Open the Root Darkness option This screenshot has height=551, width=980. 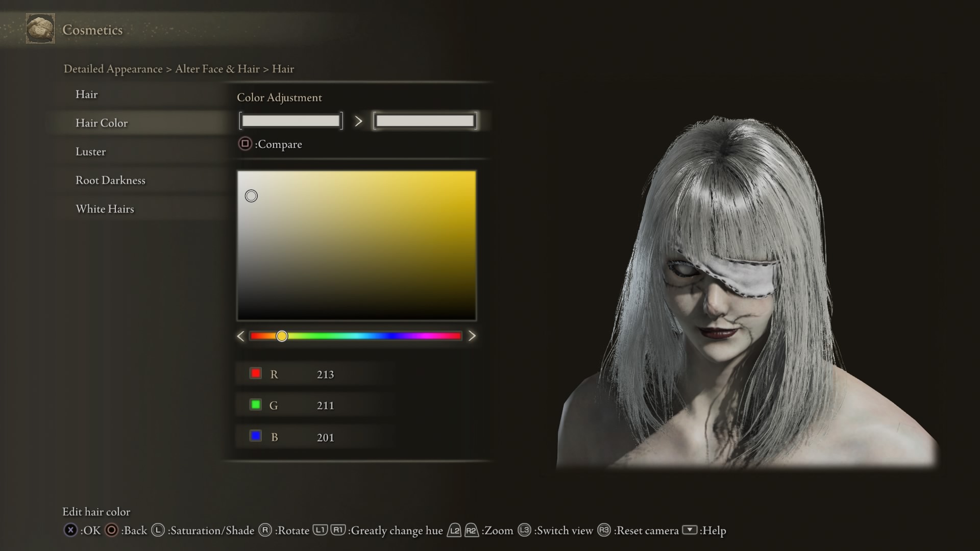coord(110,180)
